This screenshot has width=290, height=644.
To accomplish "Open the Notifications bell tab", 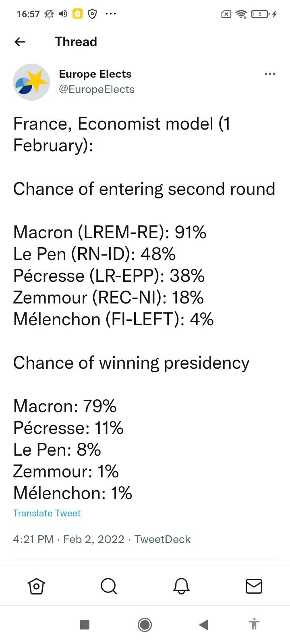I will coord(181,586).
